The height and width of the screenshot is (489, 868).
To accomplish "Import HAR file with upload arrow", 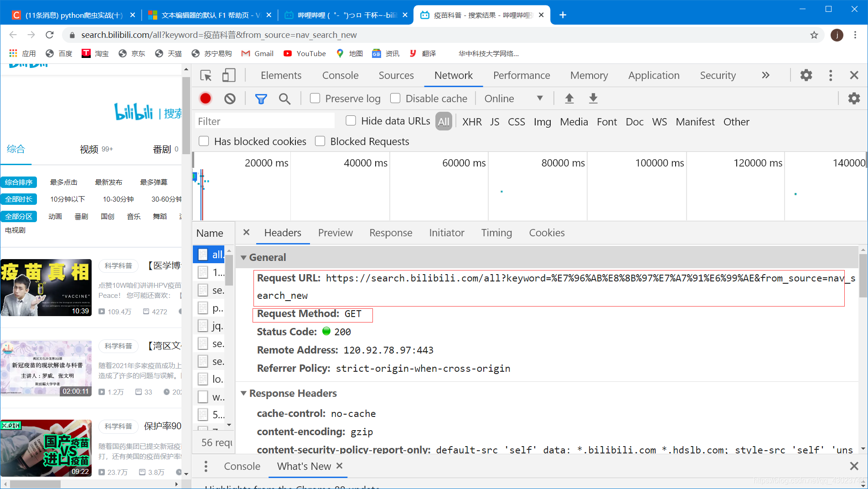I will click(569, 98).
